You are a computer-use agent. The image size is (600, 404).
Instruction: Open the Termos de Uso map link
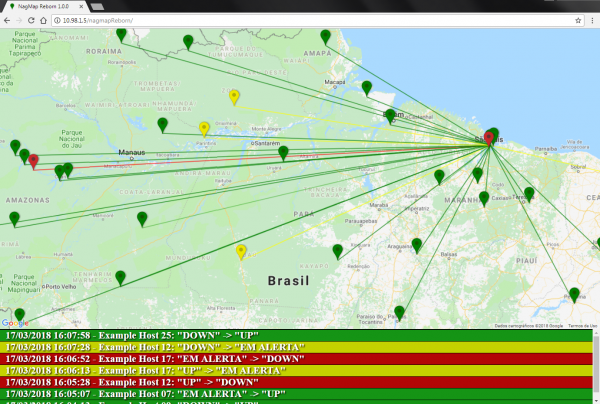coord(581,325)
